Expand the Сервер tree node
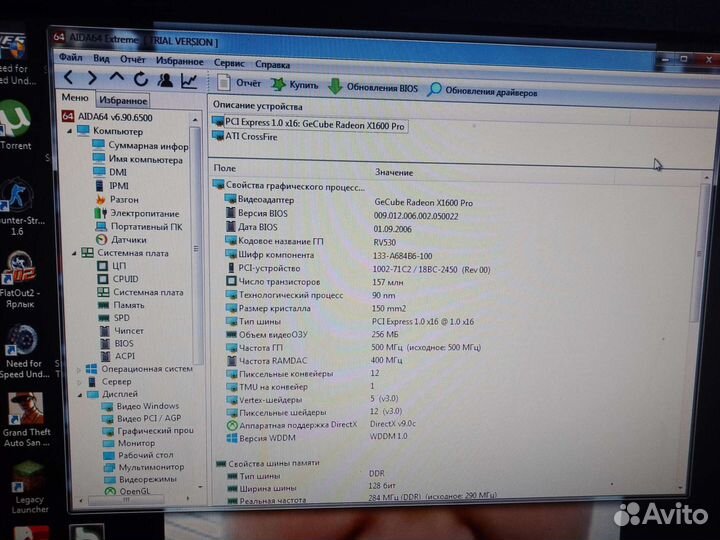The width and height of the screenshot is (720, 540). pos(79,382)
